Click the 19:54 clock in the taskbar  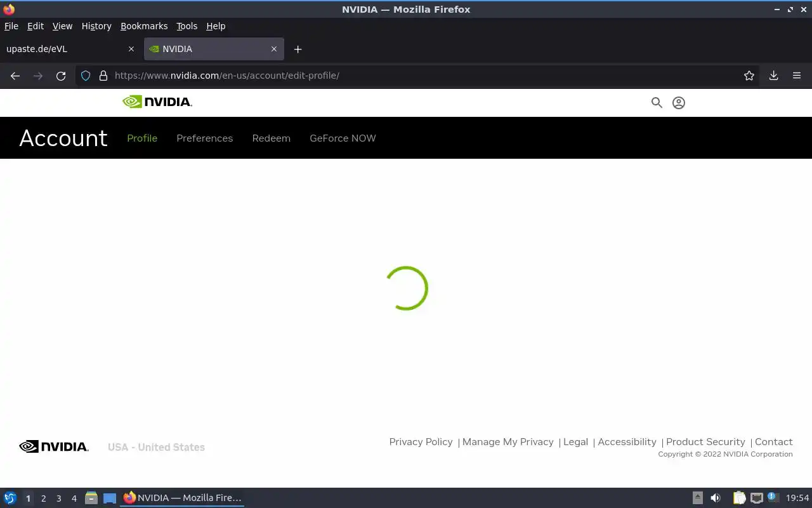[x=797, y=498]
